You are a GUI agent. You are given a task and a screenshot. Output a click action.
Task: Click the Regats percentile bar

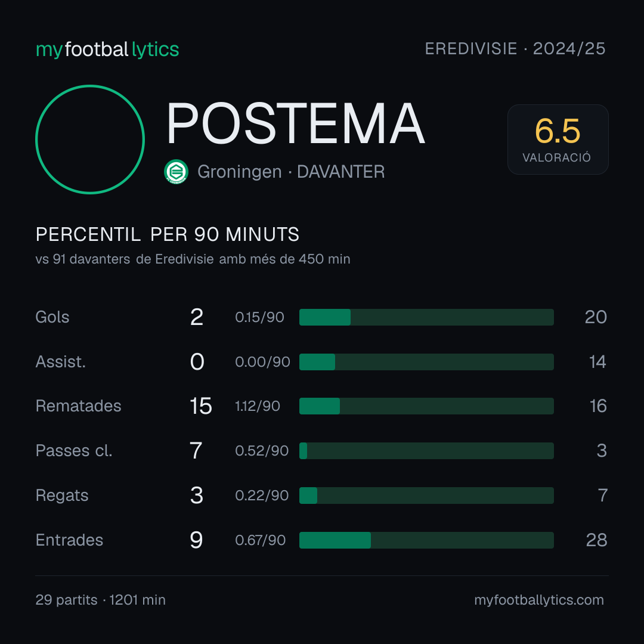pos(426,496)
